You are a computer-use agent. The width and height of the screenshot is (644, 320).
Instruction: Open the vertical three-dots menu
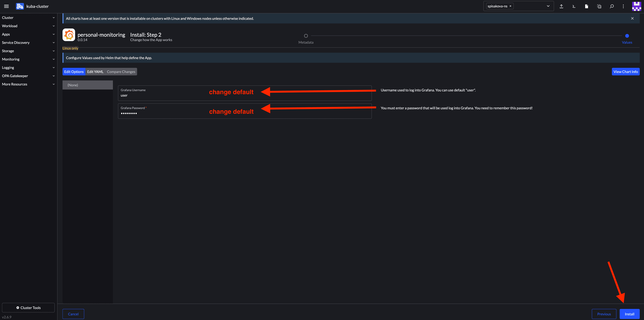point(623,6)
